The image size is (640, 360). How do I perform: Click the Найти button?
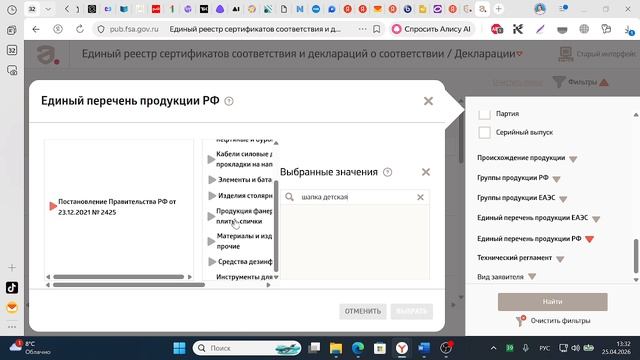(x=552, y=302)
